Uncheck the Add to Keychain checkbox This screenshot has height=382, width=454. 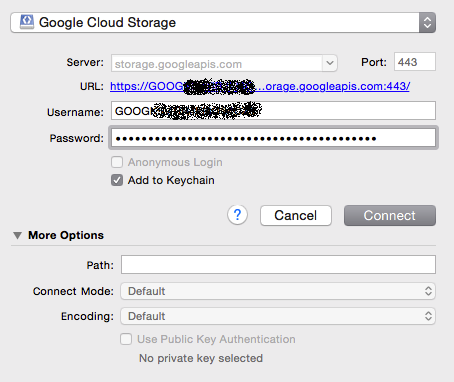click(117, 180)
